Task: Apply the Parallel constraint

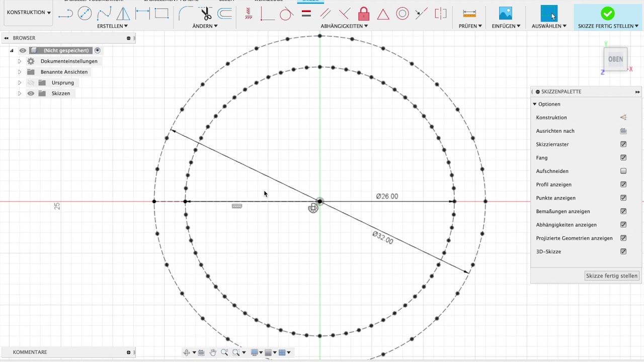Action: pyautogui.click(x=325, y=14)
